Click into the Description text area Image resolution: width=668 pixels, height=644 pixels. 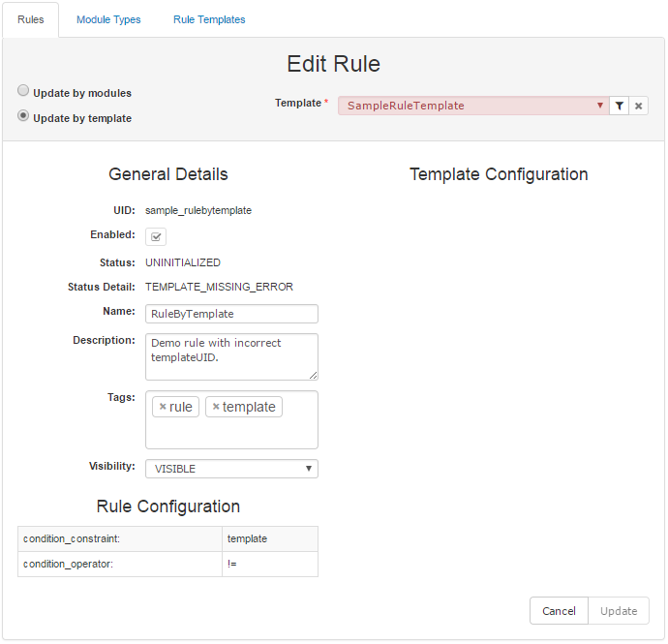click(231, 356)
